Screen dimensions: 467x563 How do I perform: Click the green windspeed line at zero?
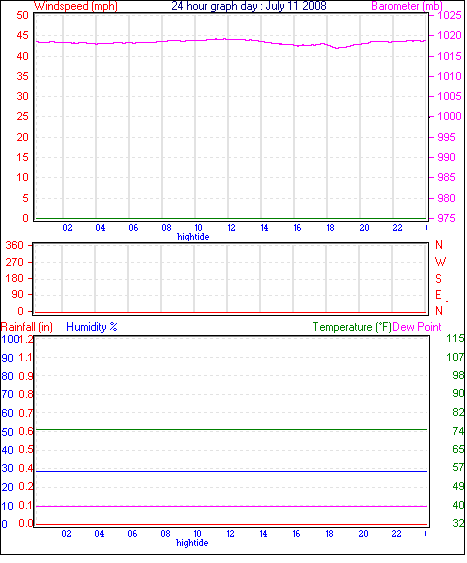tap(231, 219)
